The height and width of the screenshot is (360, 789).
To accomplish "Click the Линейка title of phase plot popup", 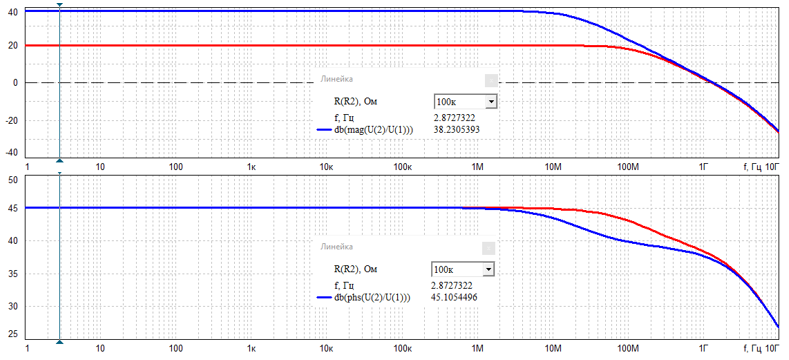I will [x=337, y=247].
